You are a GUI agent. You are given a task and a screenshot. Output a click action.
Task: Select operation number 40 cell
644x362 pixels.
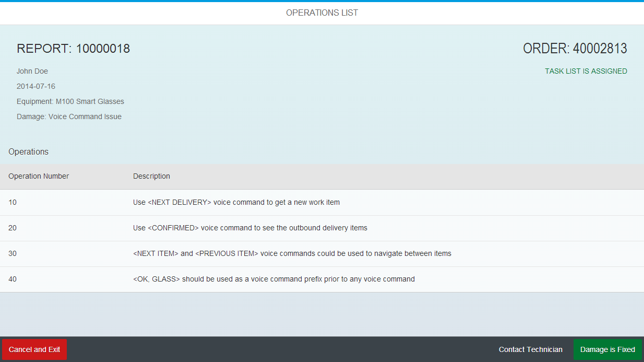click(x=13, y=279)
